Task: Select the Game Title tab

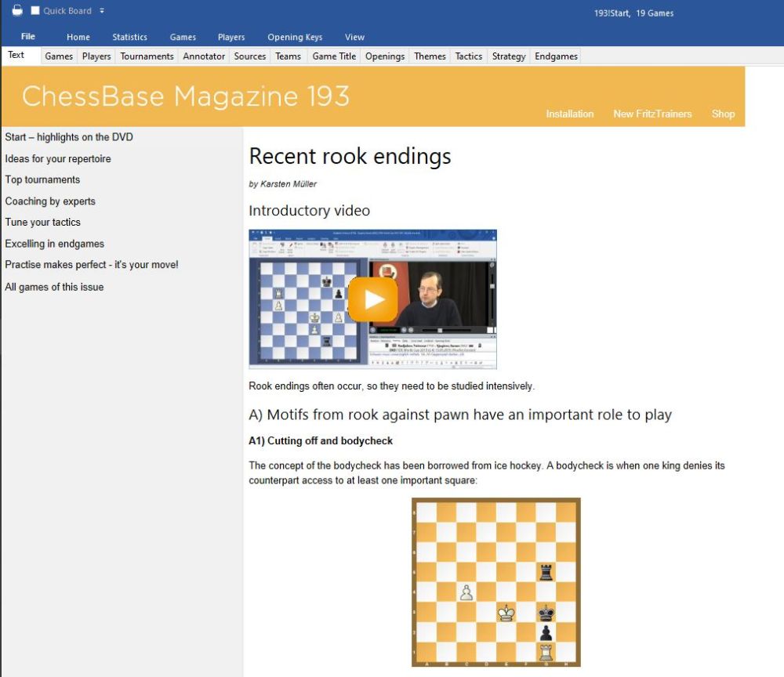Action: tap(334, 56)
